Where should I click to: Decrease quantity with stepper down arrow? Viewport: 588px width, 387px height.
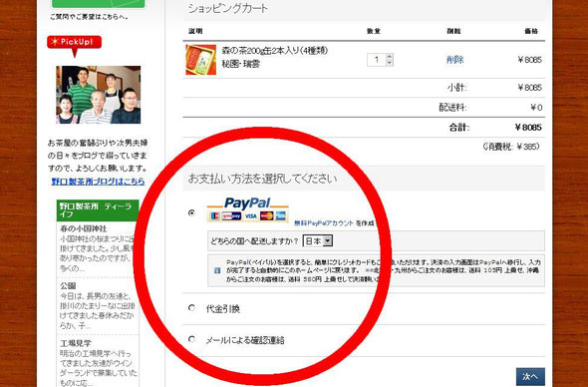click(x=390, y=63)
